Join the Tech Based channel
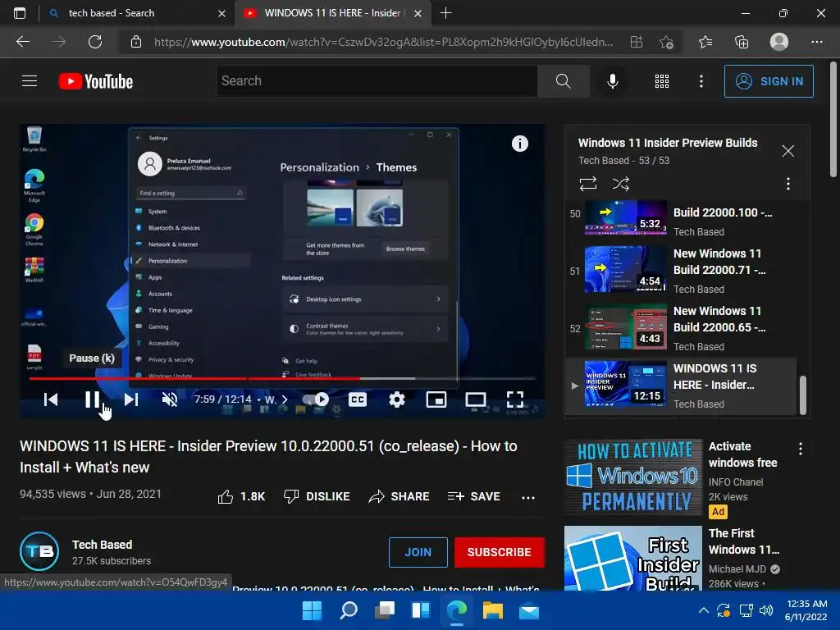 [418, 552]
